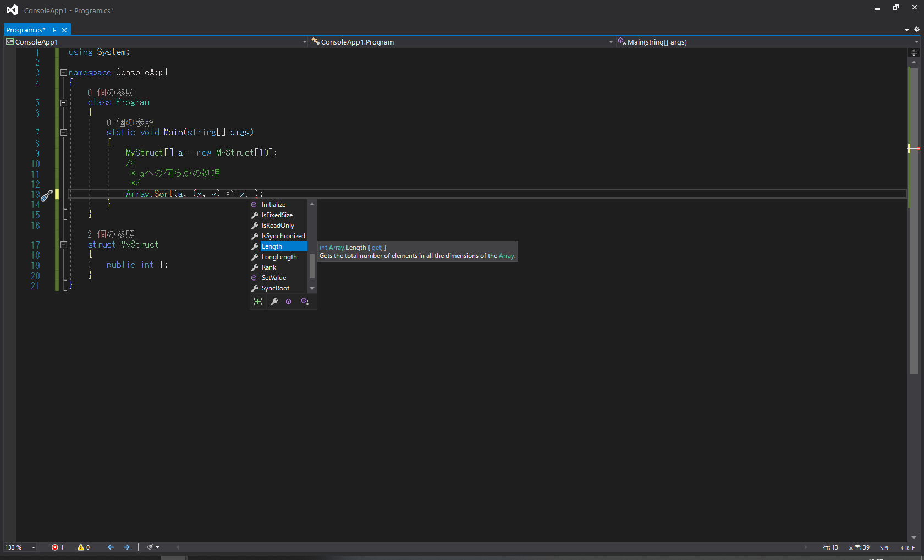Click the '0 個の参照' CodeLens above class Program
The width and height of the screenshot is (924, 560).
pyautogui.click(x=111, y=92)
